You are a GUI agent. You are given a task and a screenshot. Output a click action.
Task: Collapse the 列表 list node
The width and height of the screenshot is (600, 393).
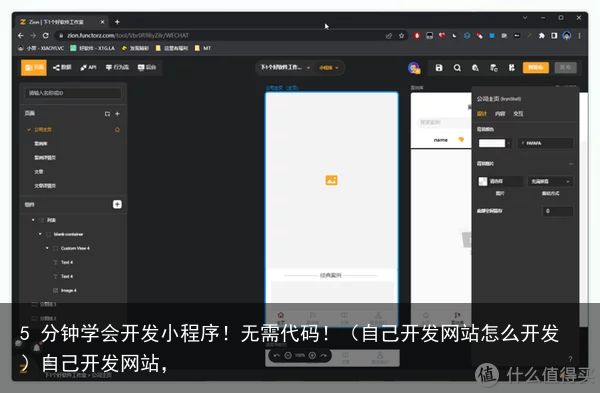click(x=33, y=220)
